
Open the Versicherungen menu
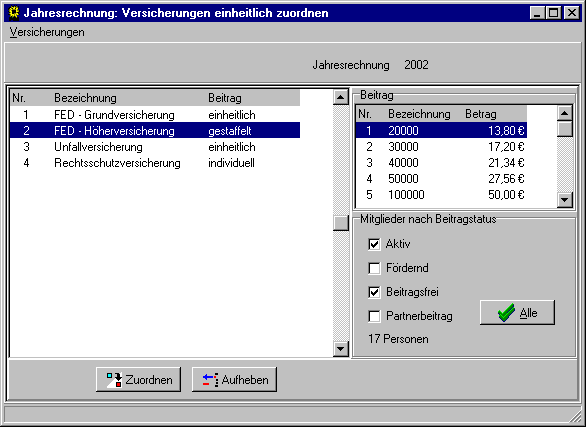pos(47,32)
